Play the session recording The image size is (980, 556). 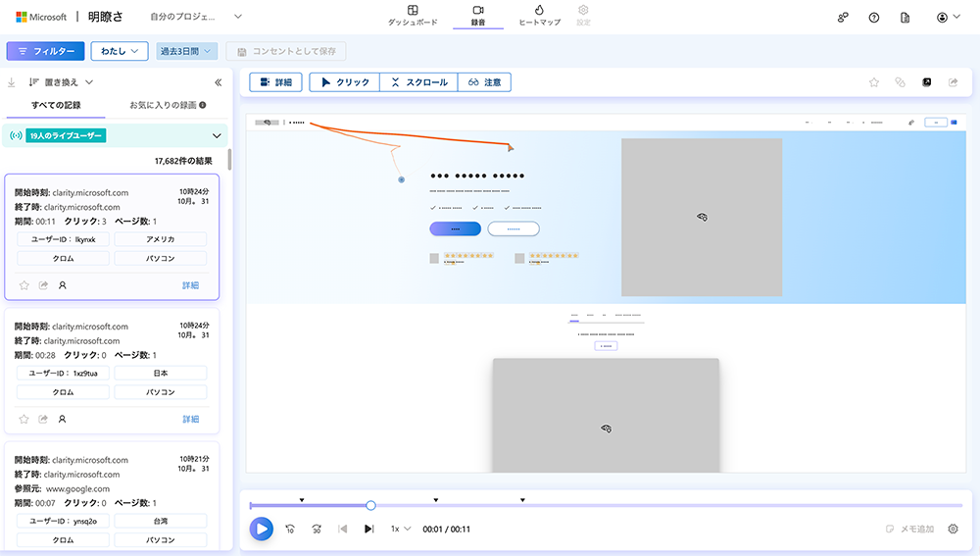(261, 529)
